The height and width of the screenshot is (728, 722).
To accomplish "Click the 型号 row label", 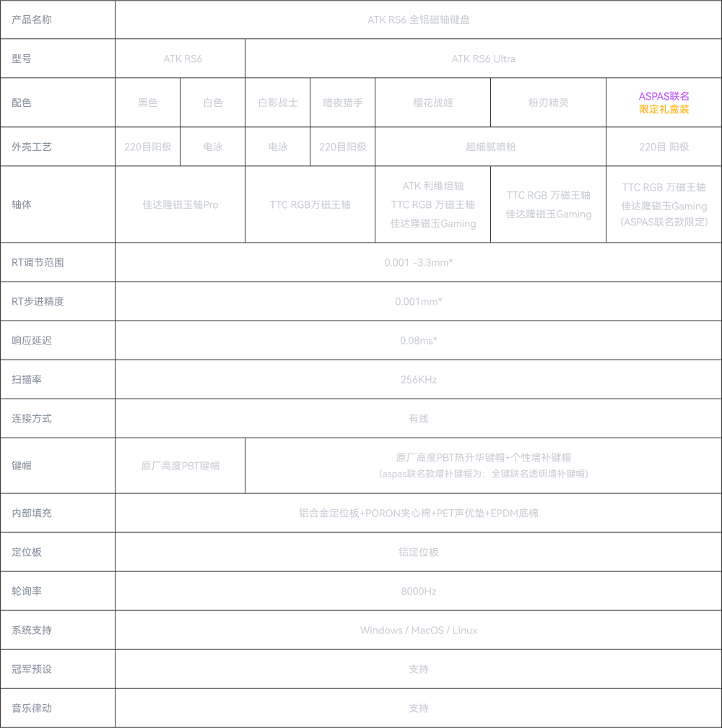I will pyautogui.click(x=22, y=58).
